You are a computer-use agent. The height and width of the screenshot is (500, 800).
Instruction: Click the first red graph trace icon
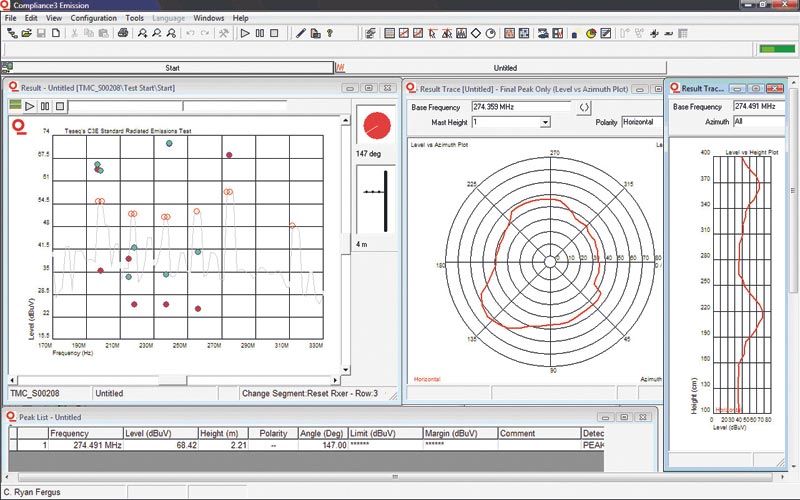click(x=404, y=34)
